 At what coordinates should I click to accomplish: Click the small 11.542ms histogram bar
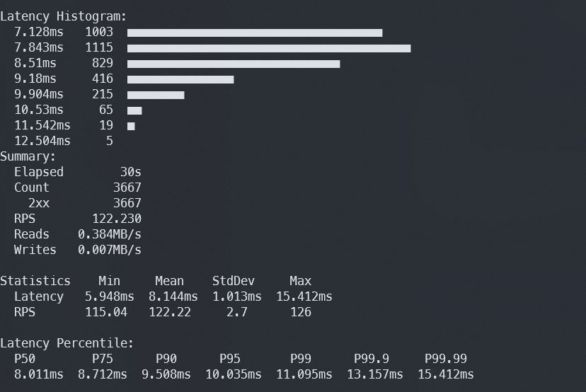pos(131,126)
